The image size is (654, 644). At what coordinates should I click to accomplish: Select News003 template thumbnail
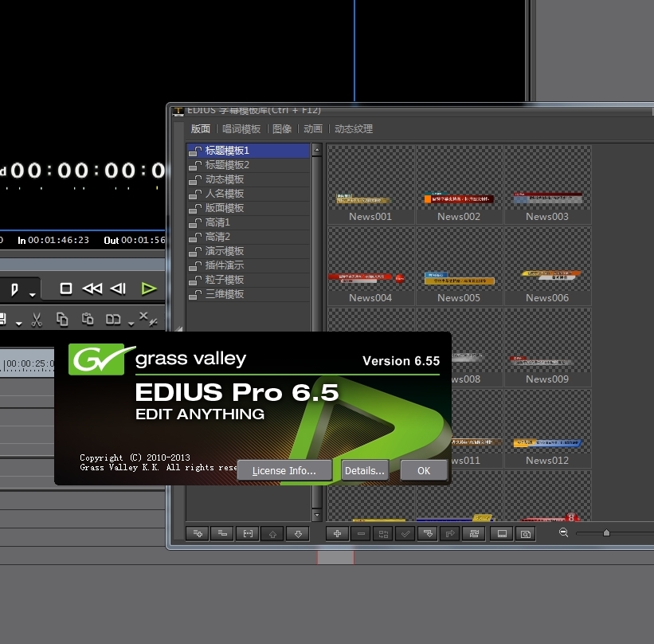click(547, 185)
